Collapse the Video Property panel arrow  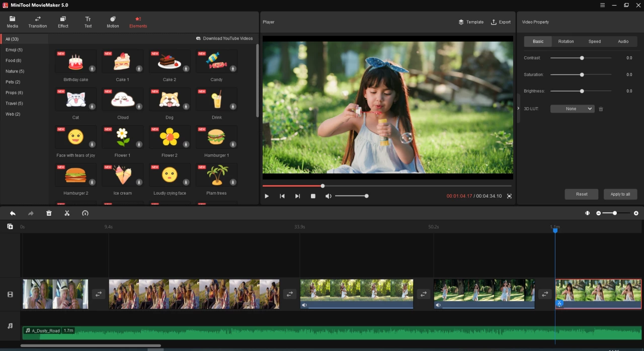(x=518, y=108)
